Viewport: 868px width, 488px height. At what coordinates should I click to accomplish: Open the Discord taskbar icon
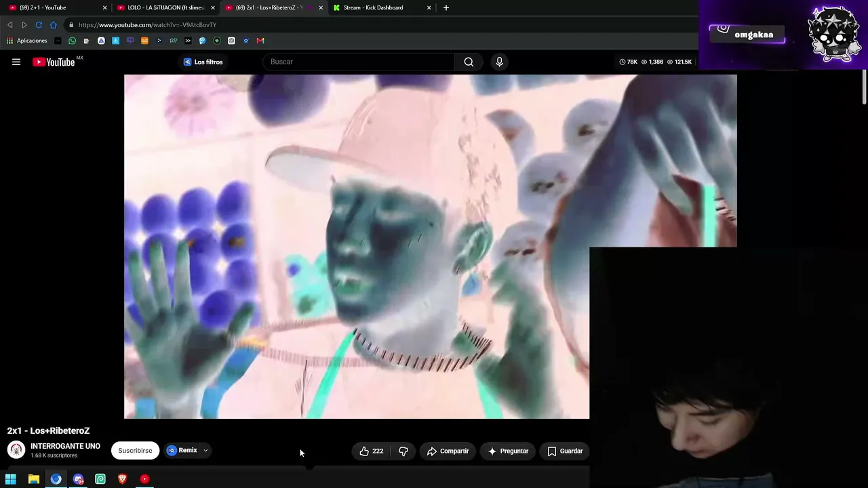pyautogui.click(x=78, y=479)
